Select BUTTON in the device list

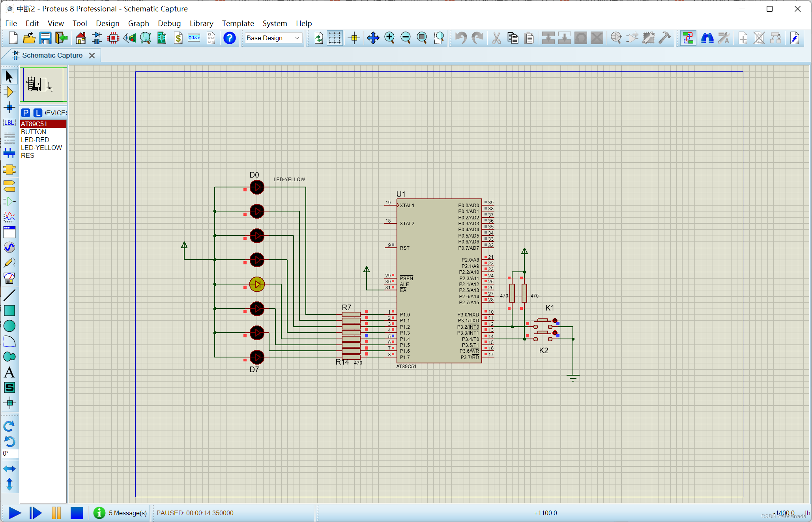43,132
